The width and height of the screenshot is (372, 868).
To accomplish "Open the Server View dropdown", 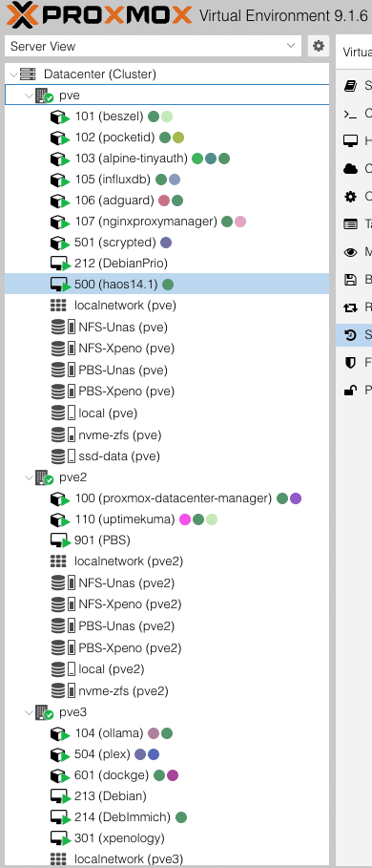I will coord(154,46).
